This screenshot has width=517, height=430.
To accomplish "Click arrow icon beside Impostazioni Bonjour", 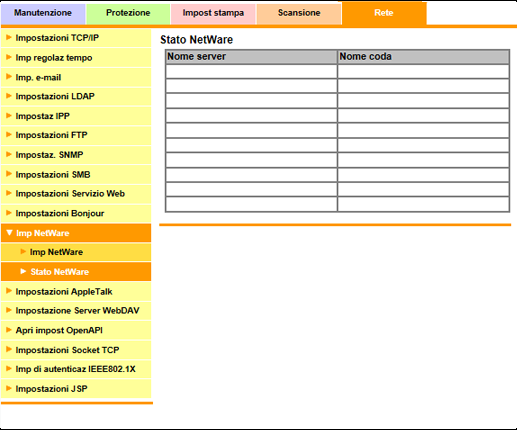I will coord(9,213).
